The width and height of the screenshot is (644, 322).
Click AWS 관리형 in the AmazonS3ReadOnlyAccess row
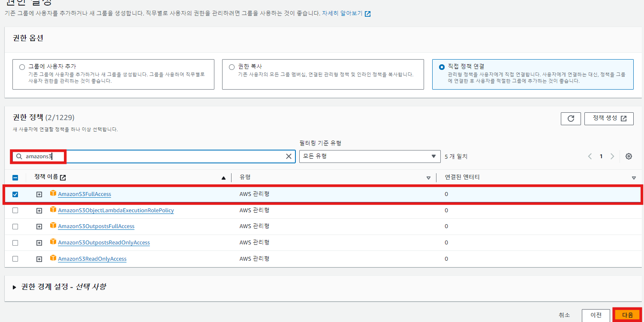[x=254, y=259]
